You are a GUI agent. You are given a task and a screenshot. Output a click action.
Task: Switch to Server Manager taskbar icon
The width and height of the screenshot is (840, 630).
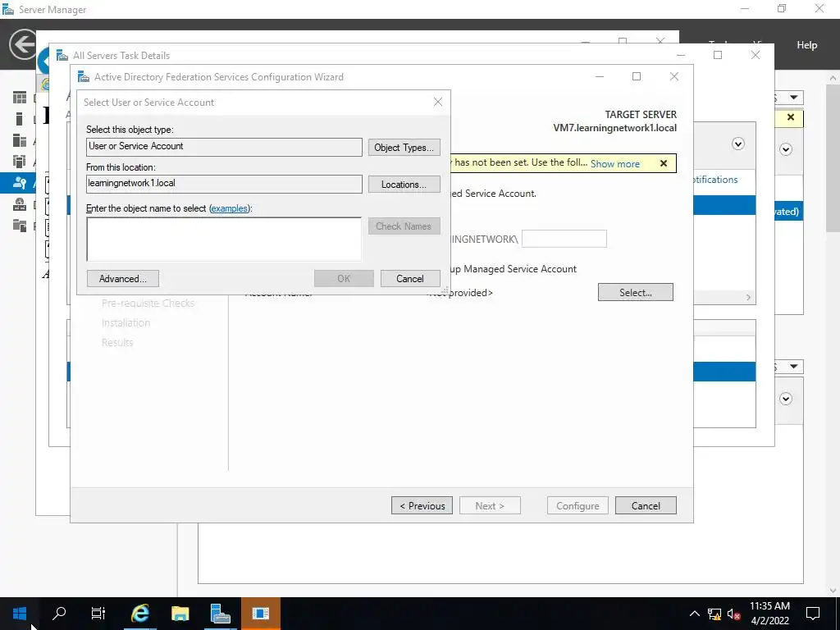220,613
